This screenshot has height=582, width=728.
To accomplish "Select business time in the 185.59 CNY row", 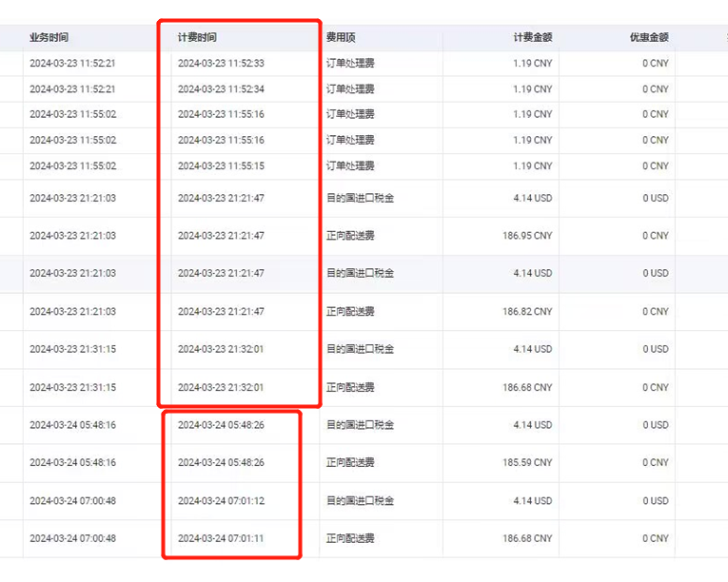I will (73, 463).
